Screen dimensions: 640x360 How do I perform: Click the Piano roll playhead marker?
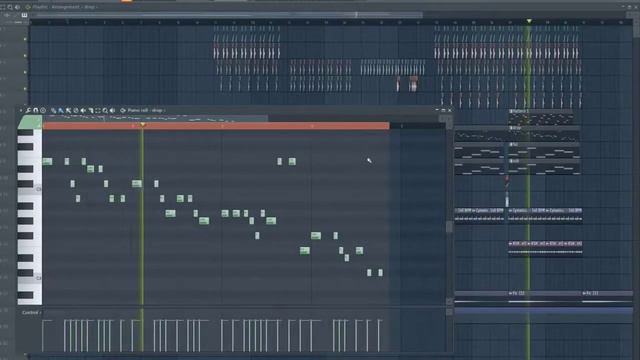(x=142, y=124)
